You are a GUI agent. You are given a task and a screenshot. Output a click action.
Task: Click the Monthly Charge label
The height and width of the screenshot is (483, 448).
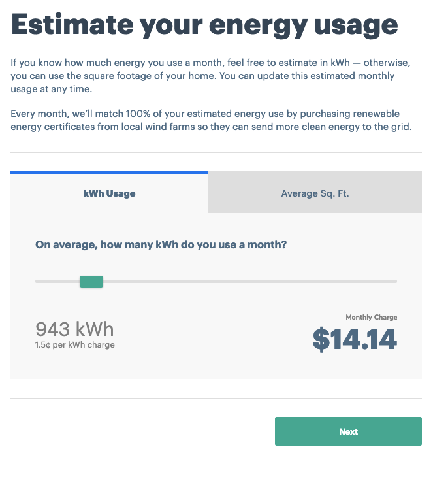[372, 317]
